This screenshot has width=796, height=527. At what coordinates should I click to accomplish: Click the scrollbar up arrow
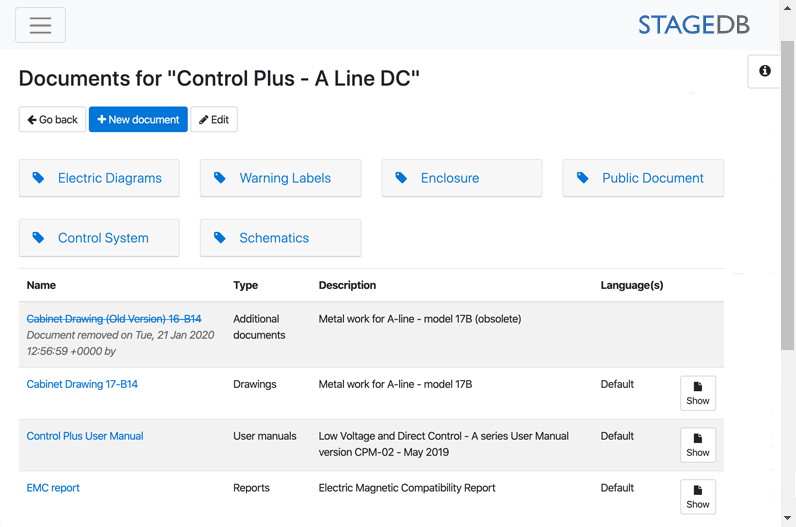[x=787, y=8]
